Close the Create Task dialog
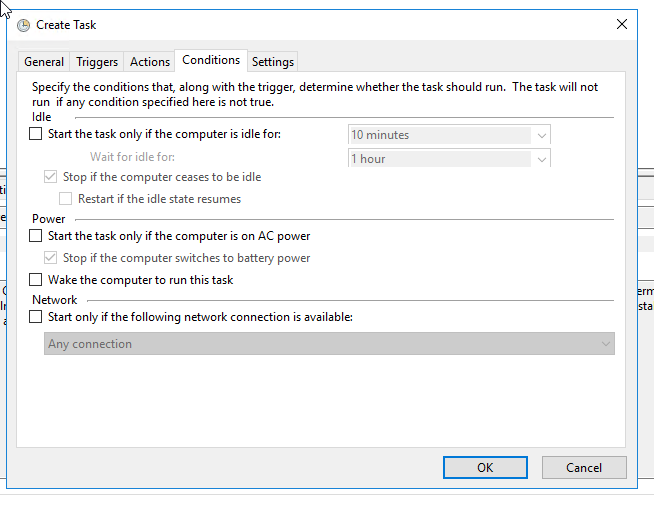Viewport: 654px width, 506px height. coord(622,24)
